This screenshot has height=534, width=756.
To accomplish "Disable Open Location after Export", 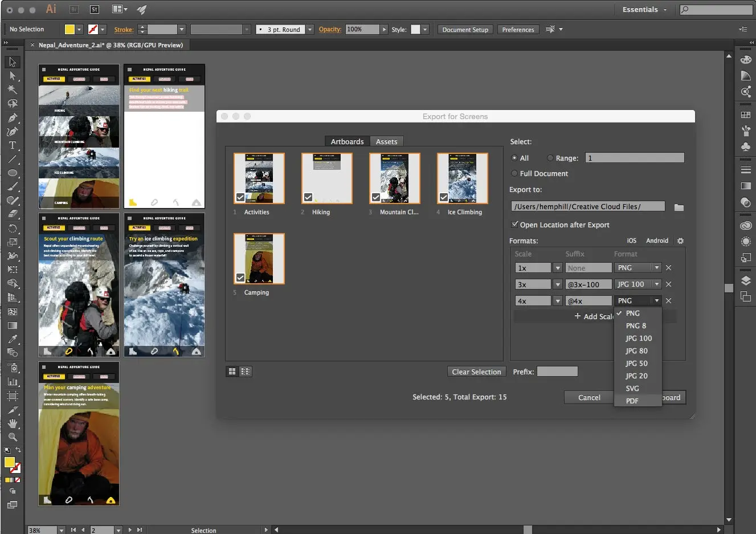I will tap(514, 225).
